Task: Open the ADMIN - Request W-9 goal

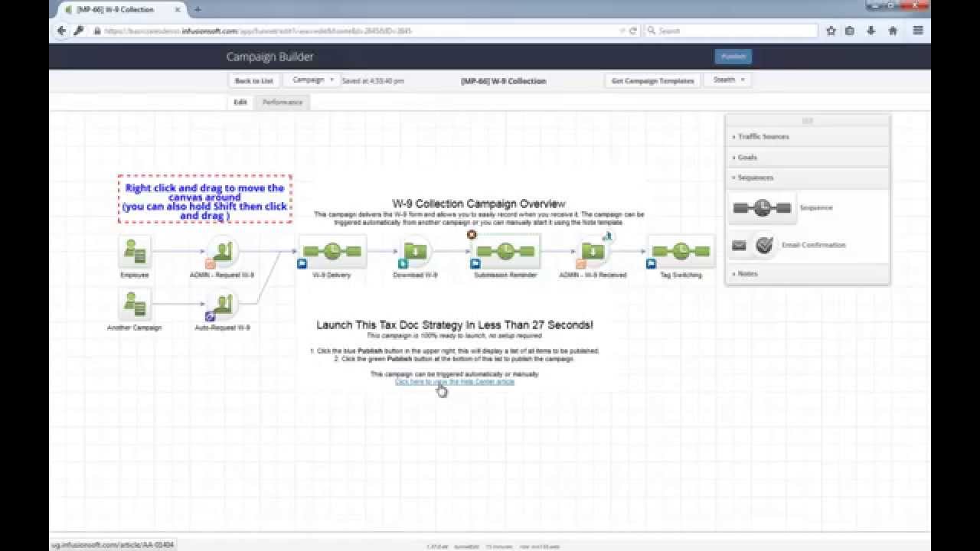Action: tap(223, 251)
